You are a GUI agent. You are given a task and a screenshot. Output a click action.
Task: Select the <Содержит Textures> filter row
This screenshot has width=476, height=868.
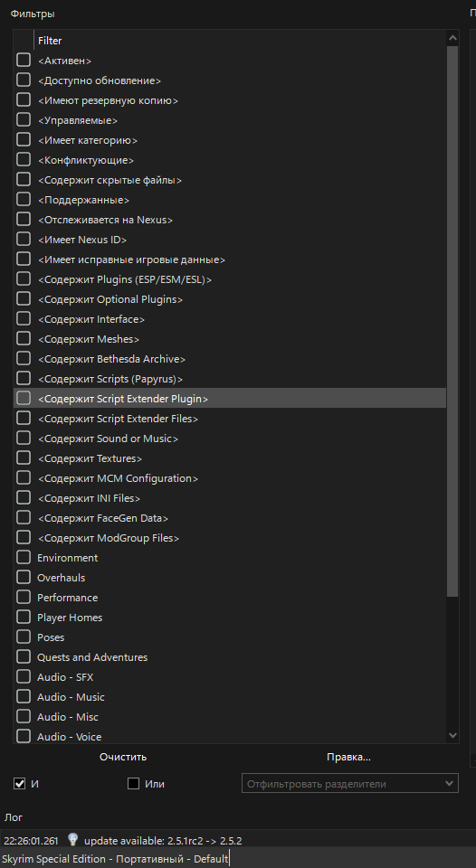(x=230, y=458)
